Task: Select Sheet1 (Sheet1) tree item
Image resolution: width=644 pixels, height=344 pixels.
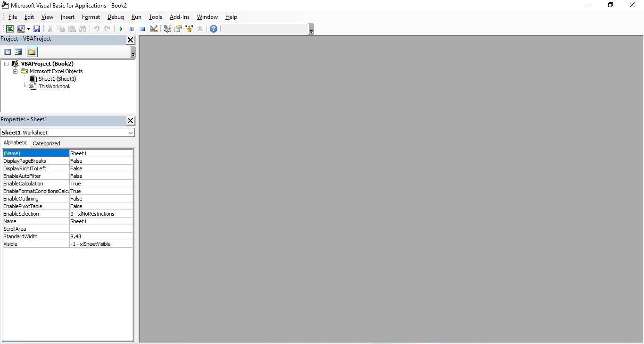Action: coord(57,79)
